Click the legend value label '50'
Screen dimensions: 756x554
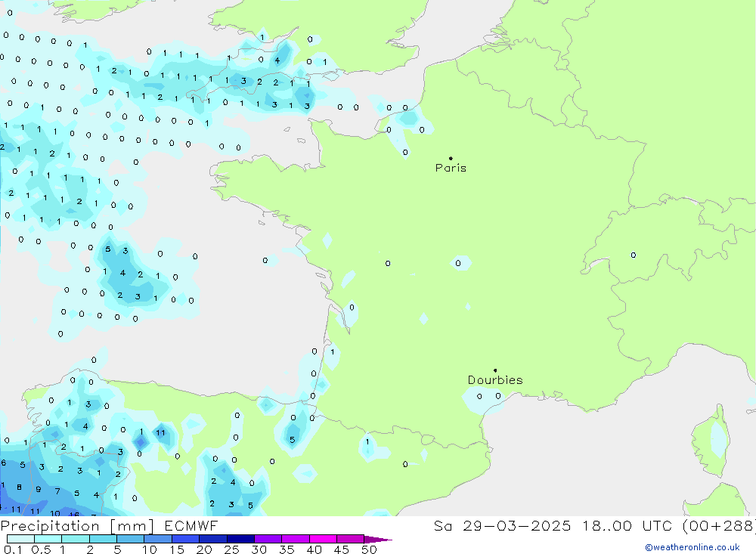click(x=369, y=549)
